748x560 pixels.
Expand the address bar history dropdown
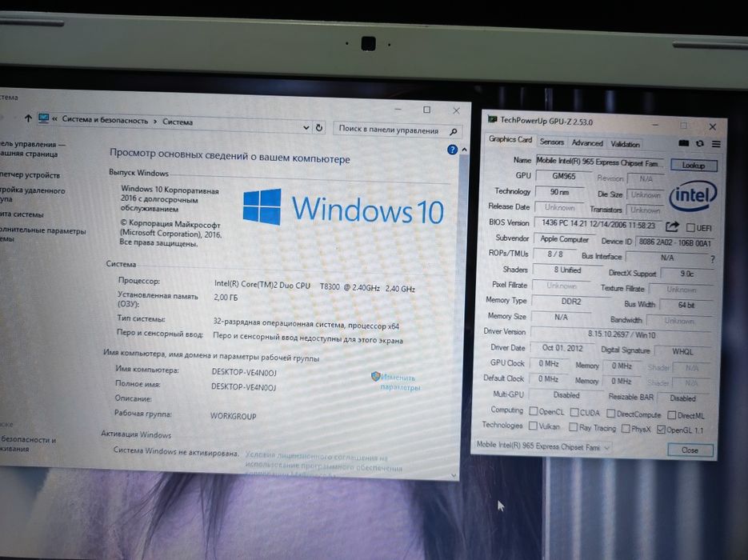306,127
